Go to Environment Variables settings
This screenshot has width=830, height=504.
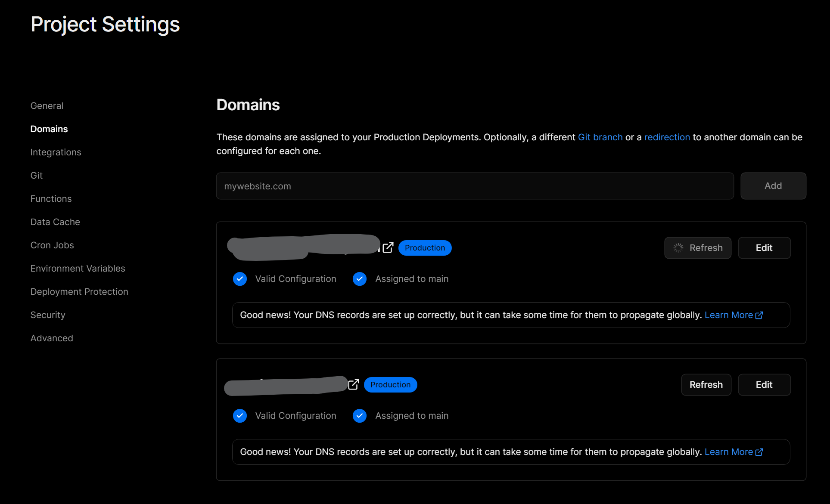[78, 268]
